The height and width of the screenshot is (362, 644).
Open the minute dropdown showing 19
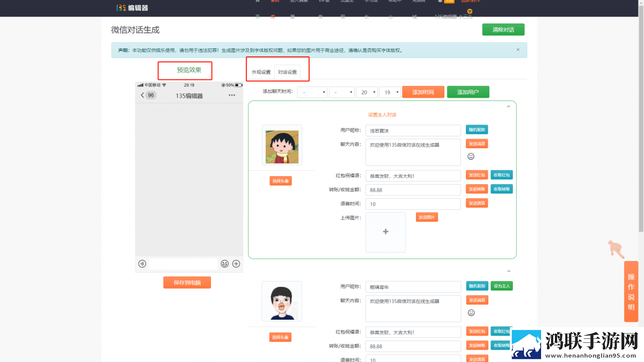pos(390,92)
